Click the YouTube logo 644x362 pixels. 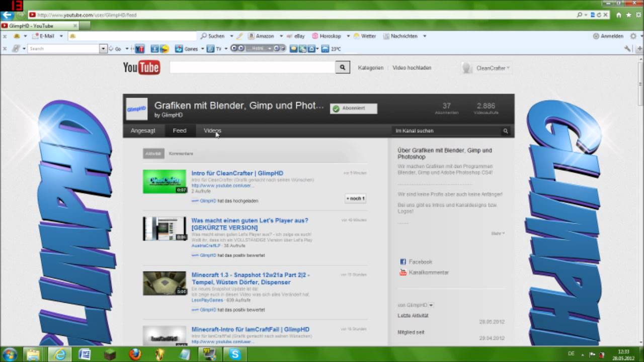coord(141,67)
